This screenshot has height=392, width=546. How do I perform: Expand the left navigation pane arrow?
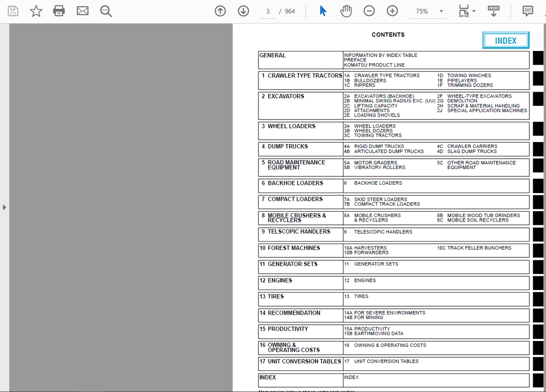click(4, 207)
